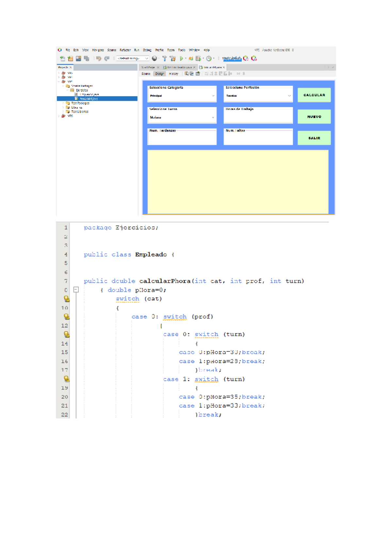Click the Undo arrow icon
This screenshot has width=392, height=554.
pos(99,59)
